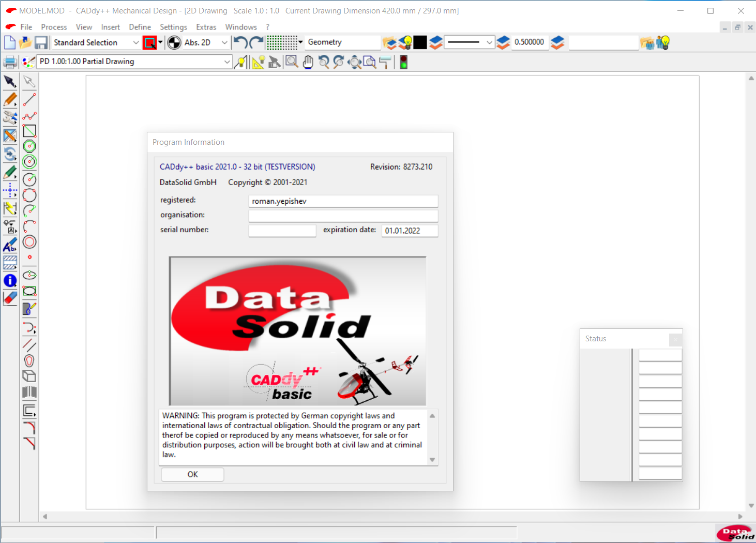This screenshot has height=543, width=756.
Task: Choose the rectangle with diagonal tool
Action: coord(29,131)
